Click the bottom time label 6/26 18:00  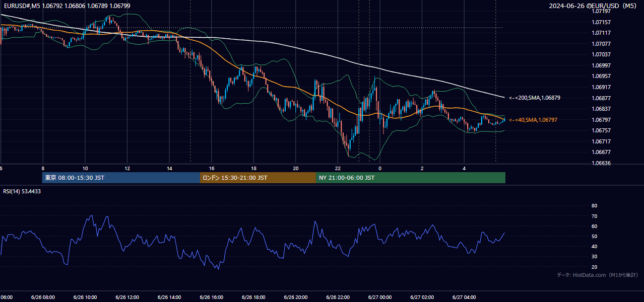coord(253,297)
